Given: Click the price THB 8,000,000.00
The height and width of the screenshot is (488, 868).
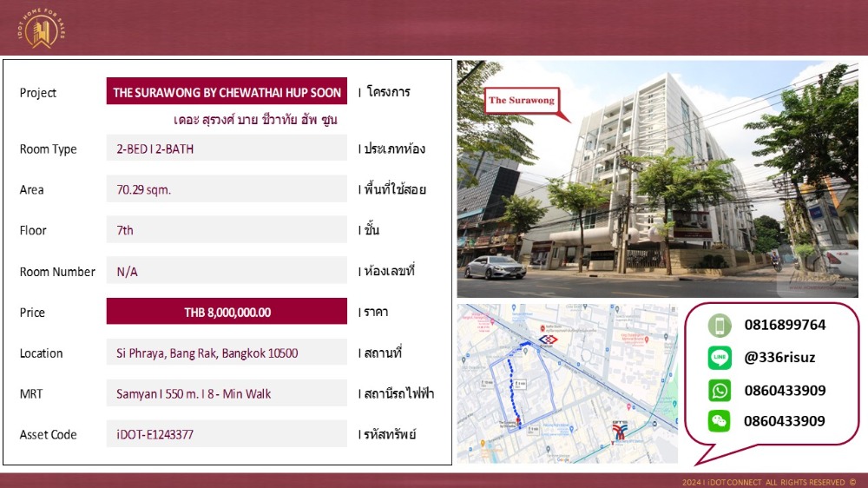Looking at the screenshot, I should click(x=227, y=312).
